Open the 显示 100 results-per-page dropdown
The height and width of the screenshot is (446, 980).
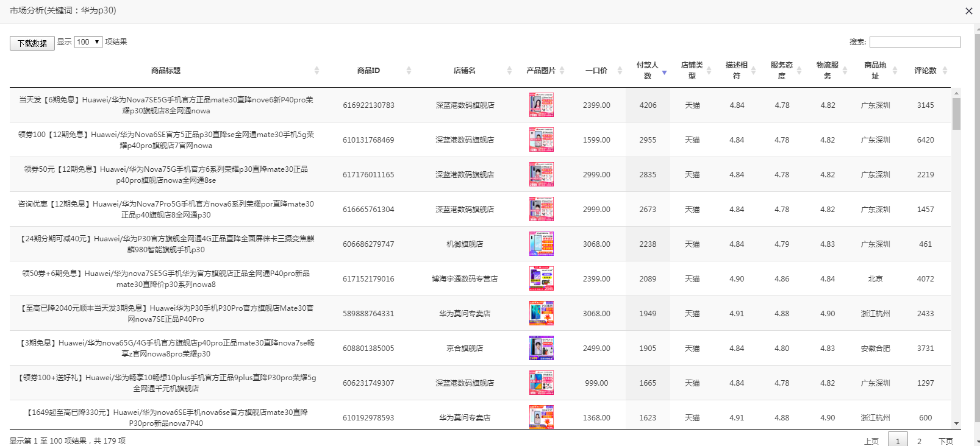point(88,42)
